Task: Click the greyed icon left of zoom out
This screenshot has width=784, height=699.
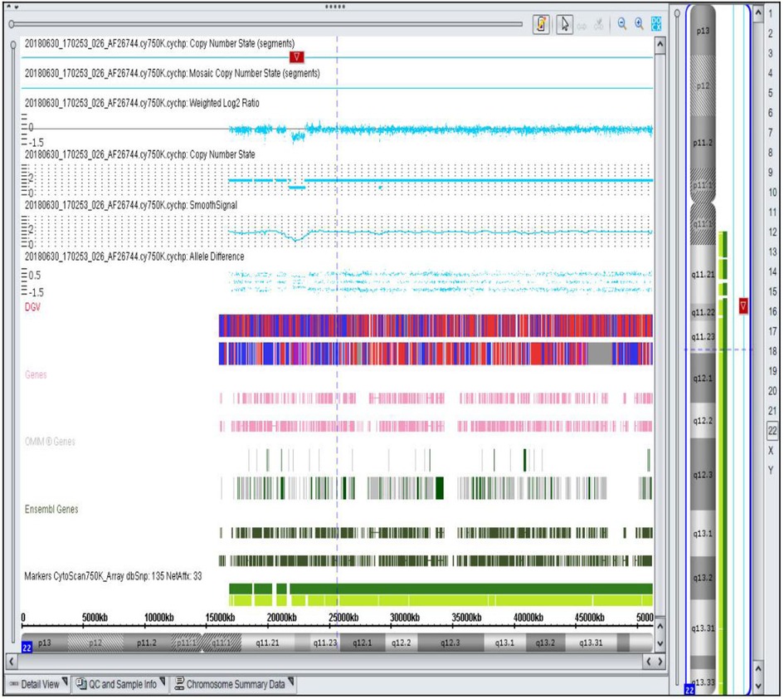Action: [x=598, y=24]
